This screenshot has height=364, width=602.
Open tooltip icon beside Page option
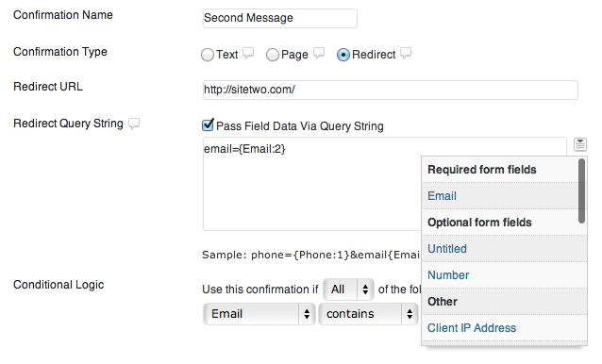click(x=319, y=53)
